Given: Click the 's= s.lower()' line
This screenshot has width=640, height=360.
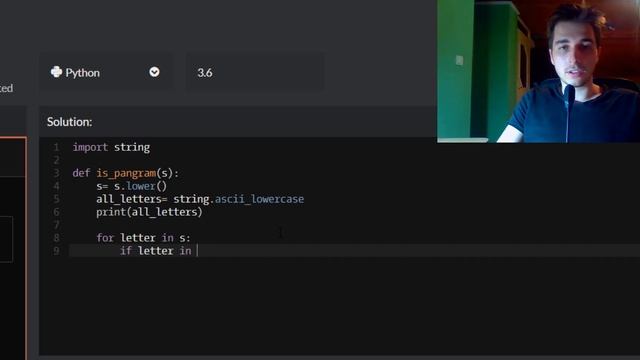Looking at the screenshot, I should pos(131,186).
